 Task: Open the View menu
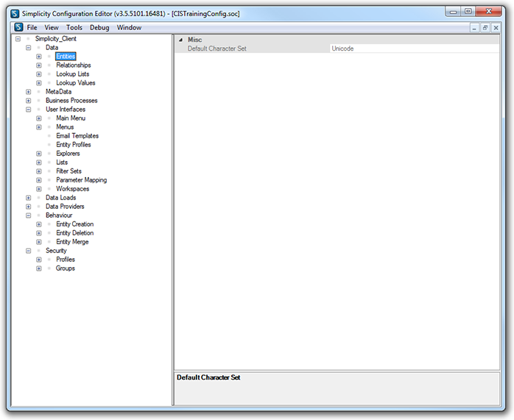point(52,27)
